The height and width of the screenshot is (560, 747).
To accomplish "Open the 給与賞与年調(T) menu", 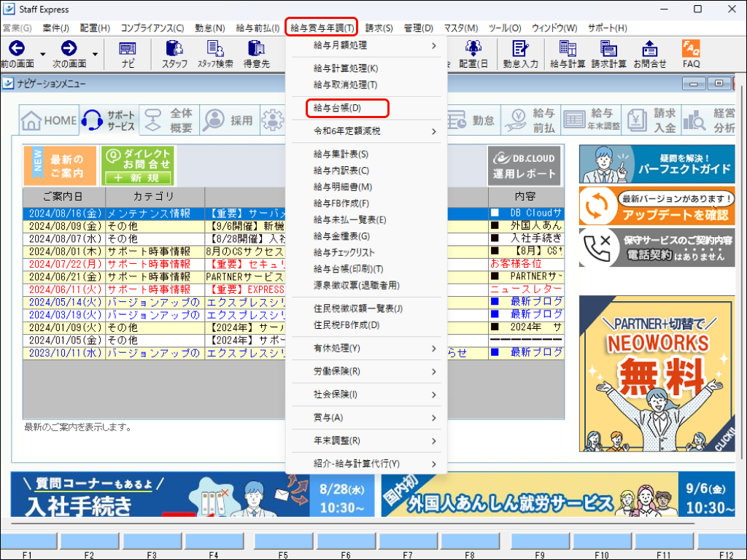I will click(x=322, y=28).
